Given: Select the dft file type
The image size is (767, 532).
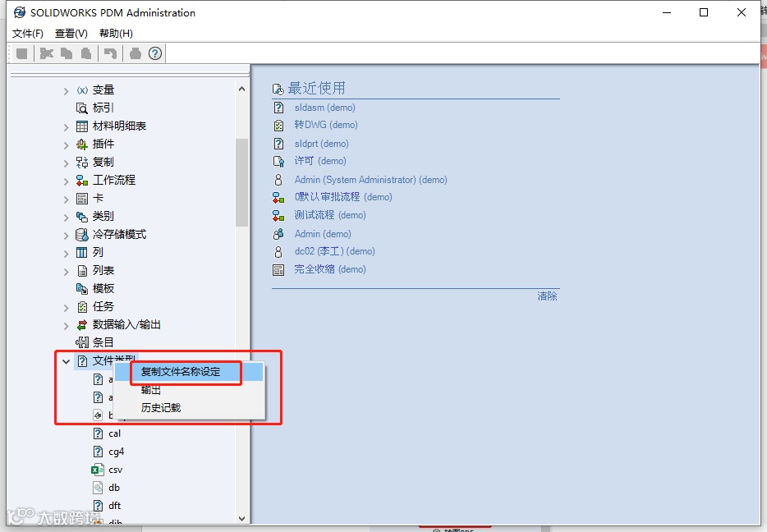Looking at the screenshot, I should pyautogui.click(x=114, y=506).
